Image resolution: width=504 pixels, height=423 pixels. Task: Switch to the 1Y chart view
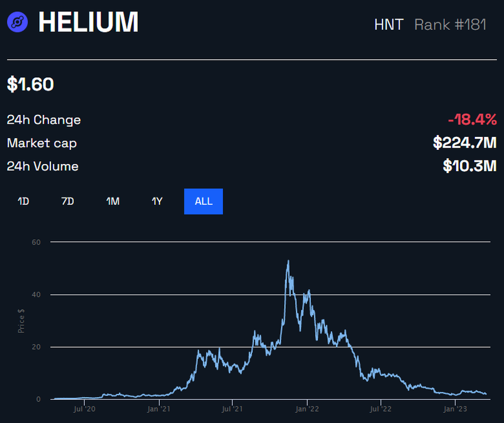coord(157,201)
